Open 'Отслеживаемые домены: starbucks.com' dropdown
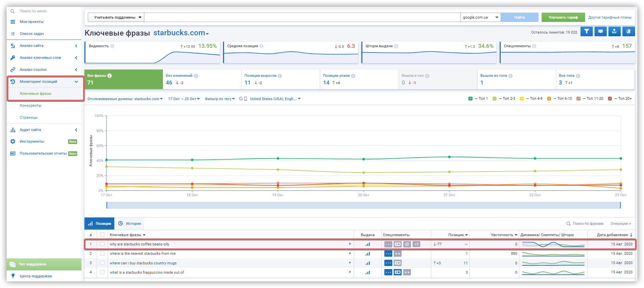 (x=125, y=99)
